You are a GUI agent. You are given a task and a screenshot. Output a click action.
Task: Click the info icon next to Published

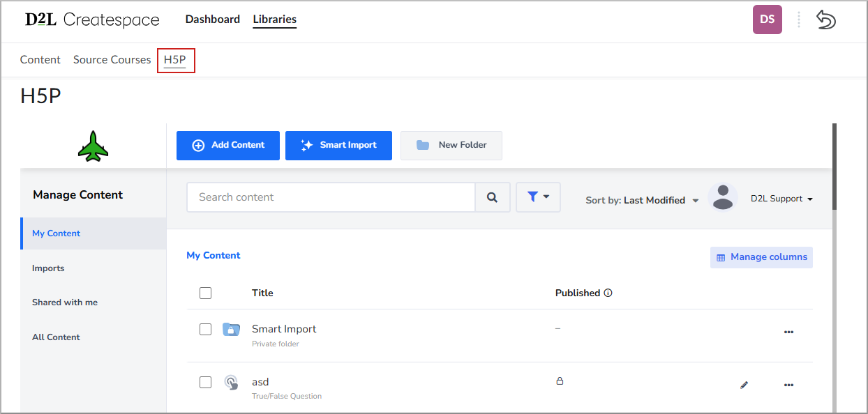608,293
